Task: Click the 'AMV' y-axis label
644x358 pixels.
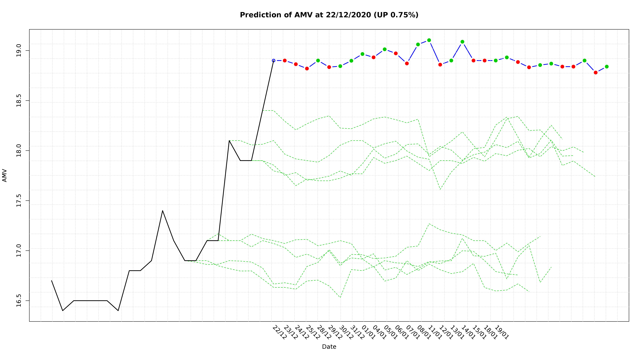Action: [x=5, y=175]
